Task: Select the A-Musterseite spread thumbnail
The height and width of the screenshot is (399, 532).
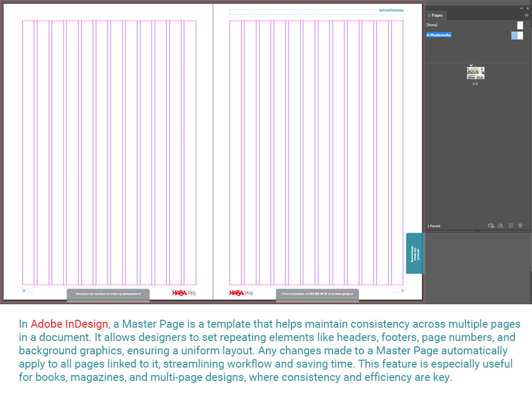Action: pos(517,35)
